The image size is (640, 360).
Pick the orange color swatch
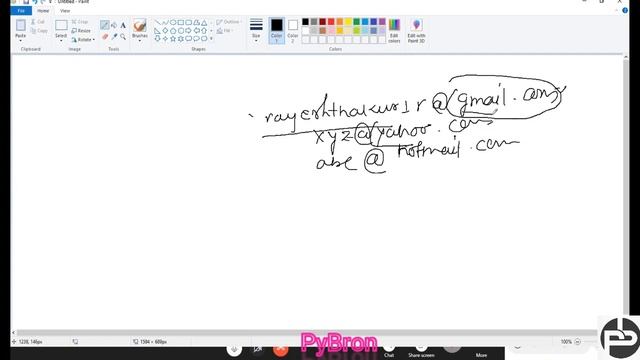click(x=340, y=22)
